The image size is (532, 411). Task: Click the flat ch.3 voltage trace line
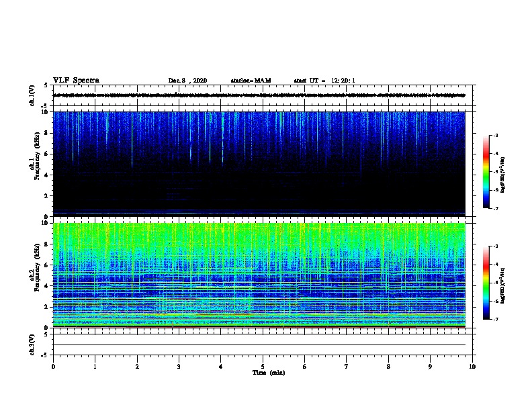pyautogui.click(x=259, y=345)
